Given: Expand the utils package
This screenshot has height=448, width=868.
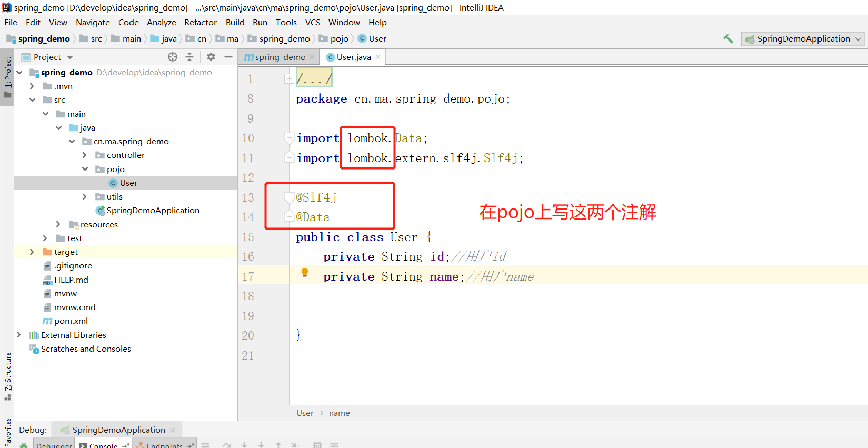Looking at the screenshot, I should coord(85,196).
